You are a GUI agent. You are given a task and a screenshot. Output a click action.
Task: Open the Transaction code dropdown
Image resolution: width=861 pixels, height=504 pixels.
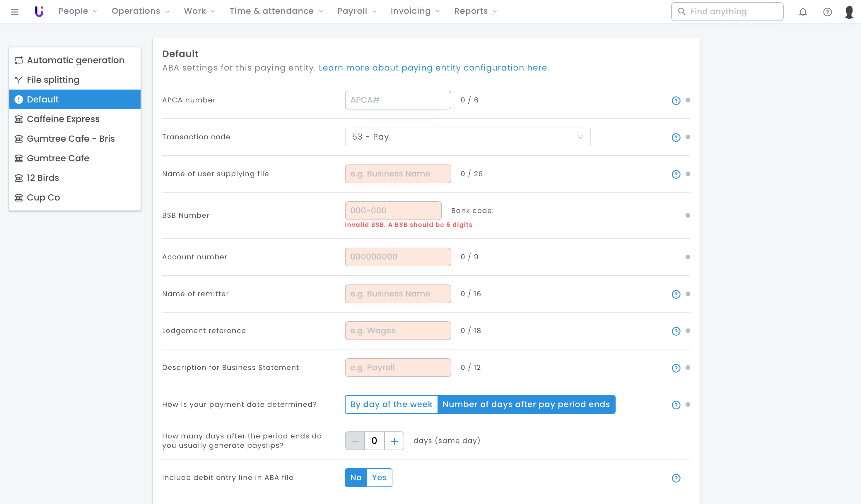point(467,137)
